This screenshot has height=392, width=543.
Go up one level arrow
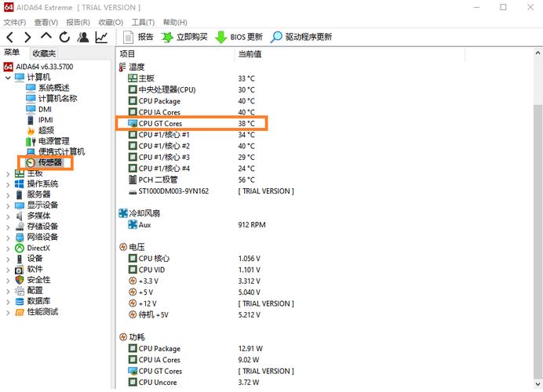[46, 36]
